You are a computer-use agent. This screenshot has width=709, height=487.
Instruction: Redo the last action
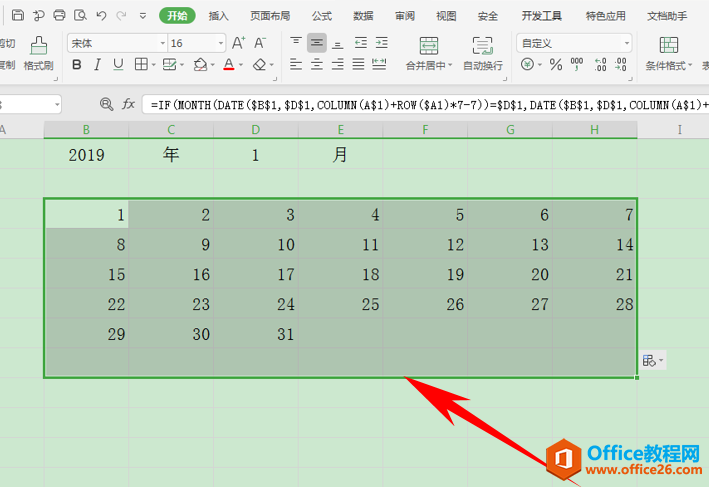[x=121, y=16]
